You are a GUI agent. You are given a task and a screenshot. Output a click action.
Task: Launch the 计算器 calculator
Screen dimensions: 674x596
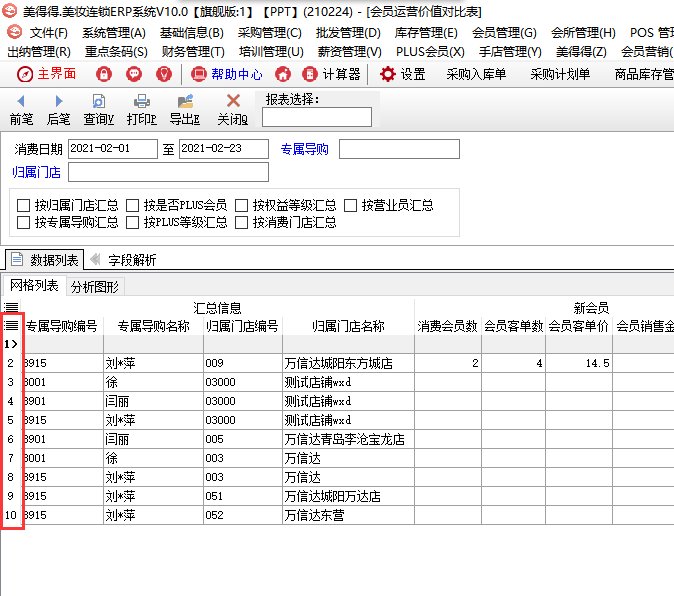click(x=331, y=74)
